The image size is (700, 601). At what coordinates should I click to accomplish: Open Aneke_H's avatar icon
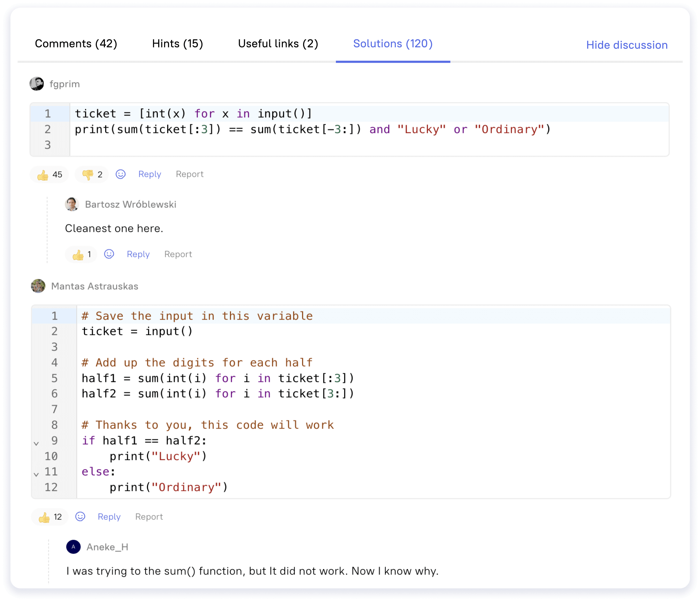pyautogui.click(x=73, y=547)
